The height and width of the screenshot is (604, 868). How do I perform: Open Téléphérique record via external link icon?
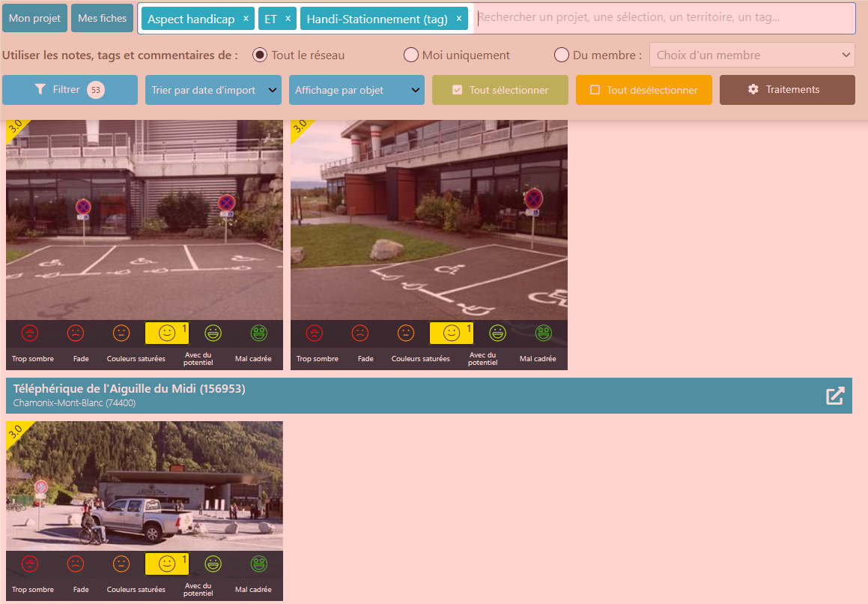tap(835, 396)
